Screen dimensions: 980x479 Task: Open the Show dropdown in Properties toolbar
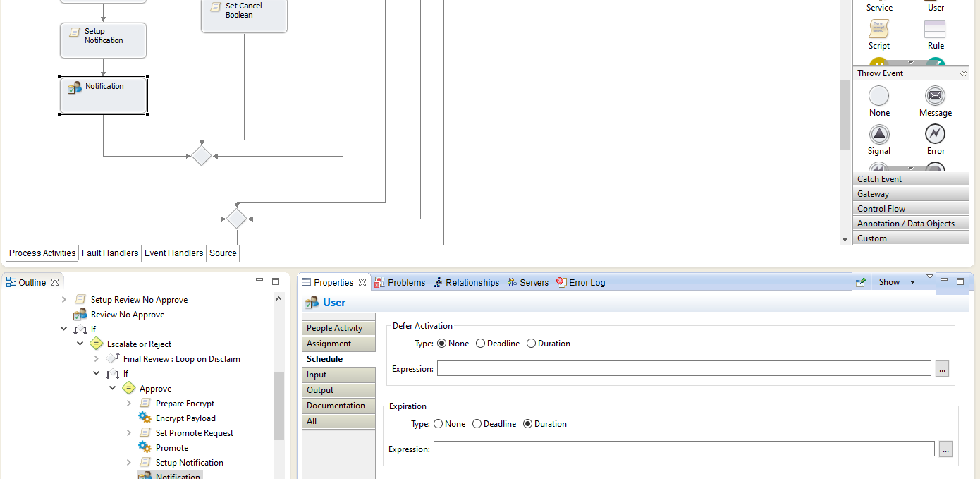[912, 282]
